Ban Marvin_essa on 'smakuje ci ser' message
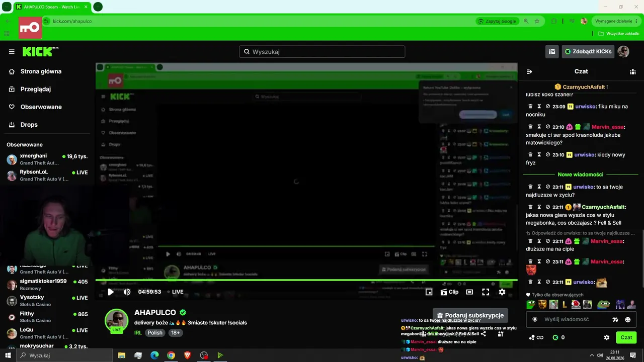The image size is (644, 362). point(547,127)
